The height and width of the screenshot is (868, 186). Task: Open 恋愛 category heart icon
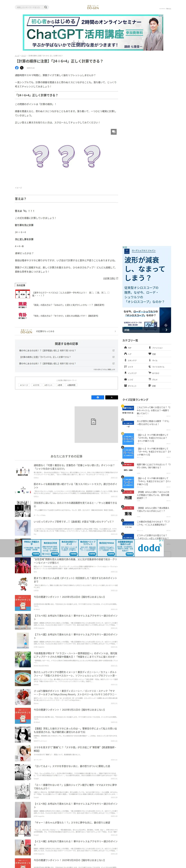point(150,354)
